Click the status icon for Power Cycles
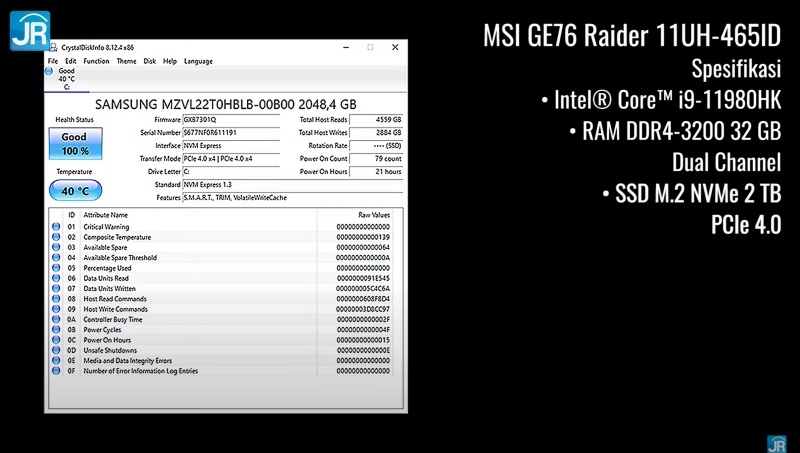This screenshot has width=800, height=453. (56, 330)
